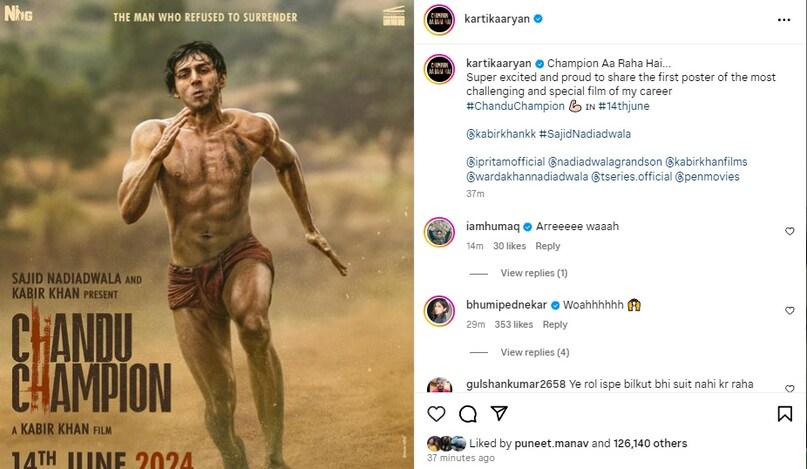Like iamhumaq's comment
The height and width of the screenshot is (469, 807).
[789, 231]
